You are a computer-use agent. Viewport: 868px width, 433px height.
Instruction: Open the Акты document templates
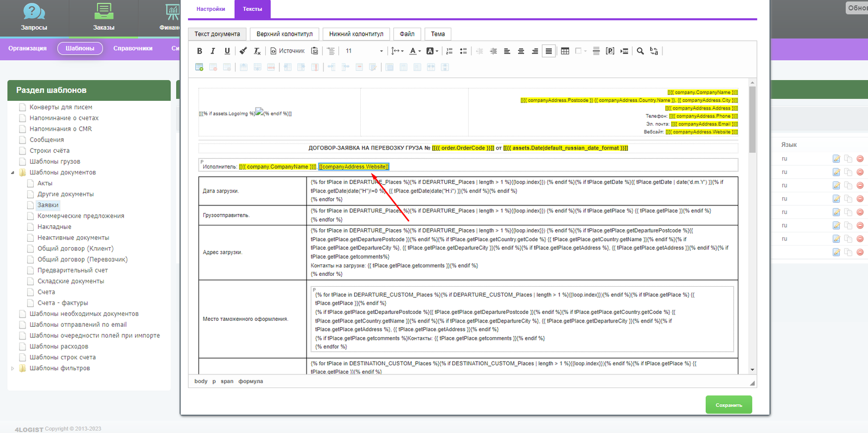(45, 183)
